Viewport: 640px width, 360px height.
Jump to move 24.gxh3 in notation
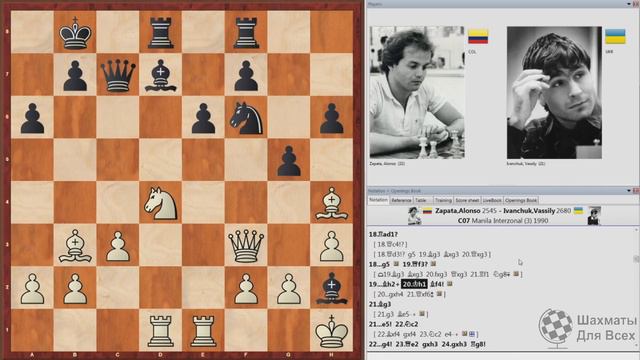pyautogui.click(x=454, y=344)
